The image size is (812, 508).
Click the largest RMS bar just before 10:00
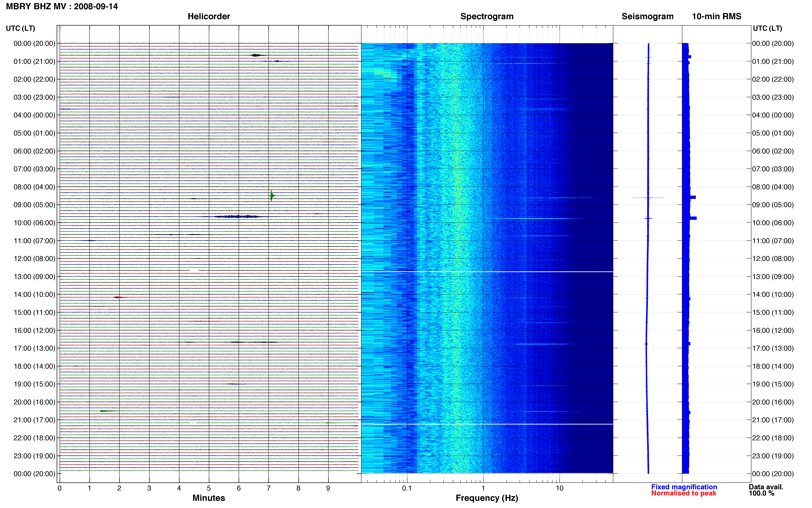(x=689, y=218)
